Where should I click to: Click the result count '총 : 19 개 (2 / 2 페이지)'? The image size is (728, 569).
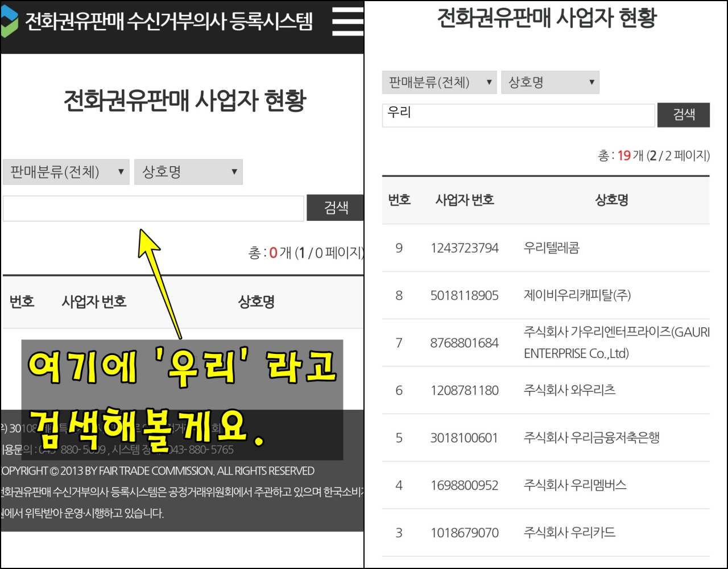click(653, 155)
